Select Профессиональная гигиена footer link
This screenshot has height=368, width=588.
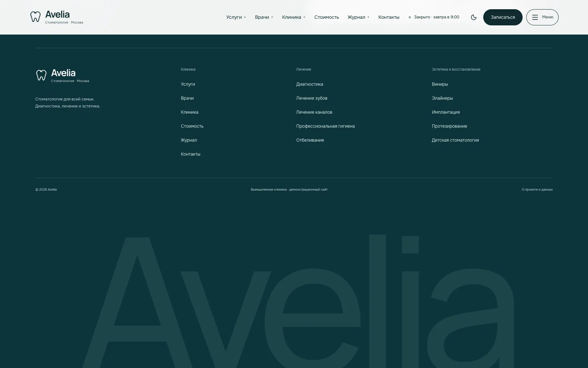click(x=325, y=126)
